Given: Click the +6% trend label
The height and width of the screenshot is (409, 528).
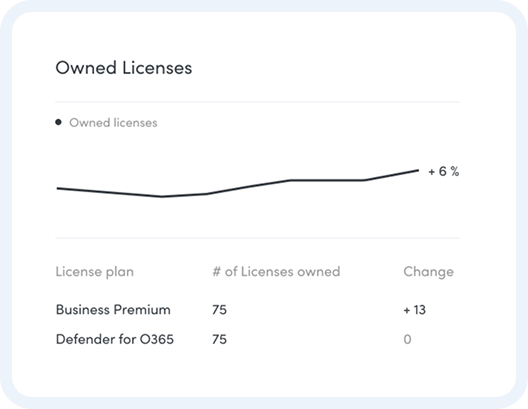Looking at the screenshot, I should [x=443, y=171].
